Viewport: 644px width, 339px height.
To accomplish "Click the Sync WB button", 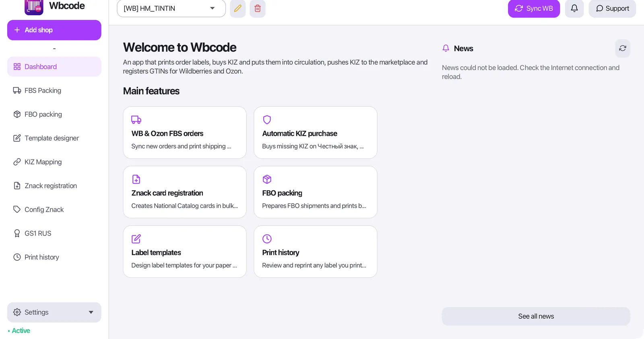I will pos(534,8).
